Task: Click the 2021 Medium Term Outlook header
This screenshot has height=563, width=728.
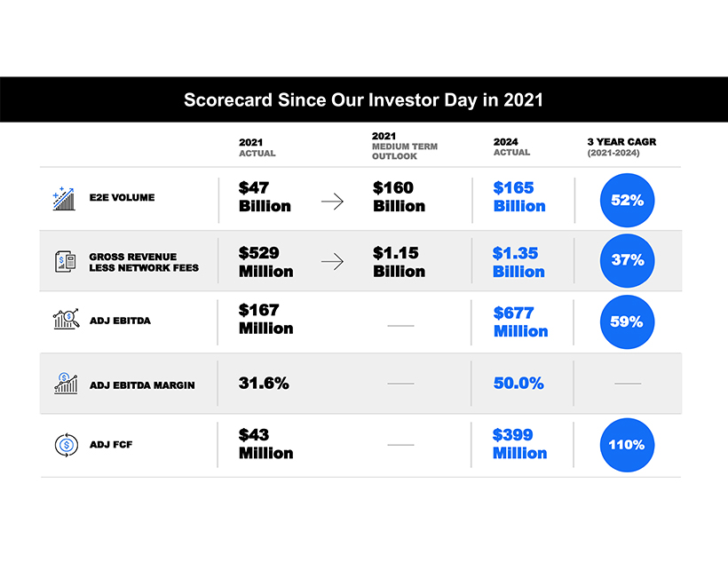Action: click(404, 147)
